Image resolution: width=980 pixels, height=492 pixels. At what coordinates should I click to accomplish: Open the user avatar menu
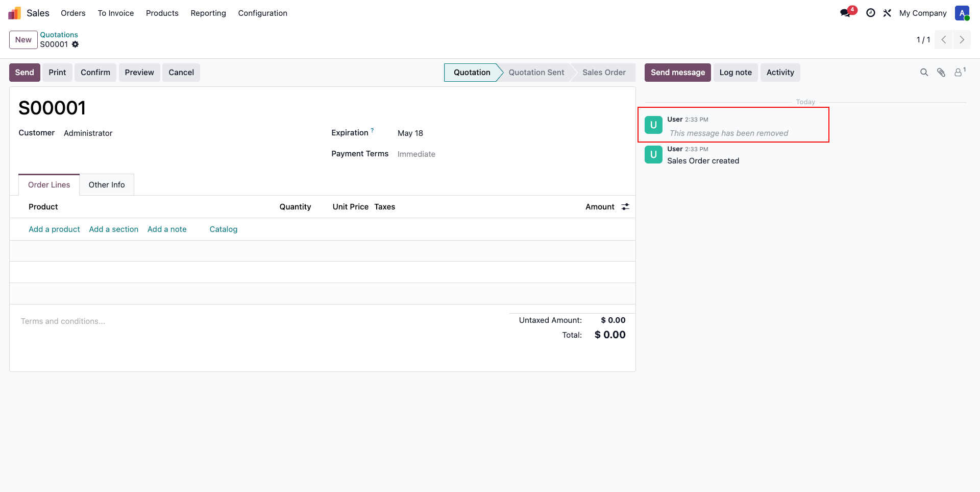[x=962, y=13]
